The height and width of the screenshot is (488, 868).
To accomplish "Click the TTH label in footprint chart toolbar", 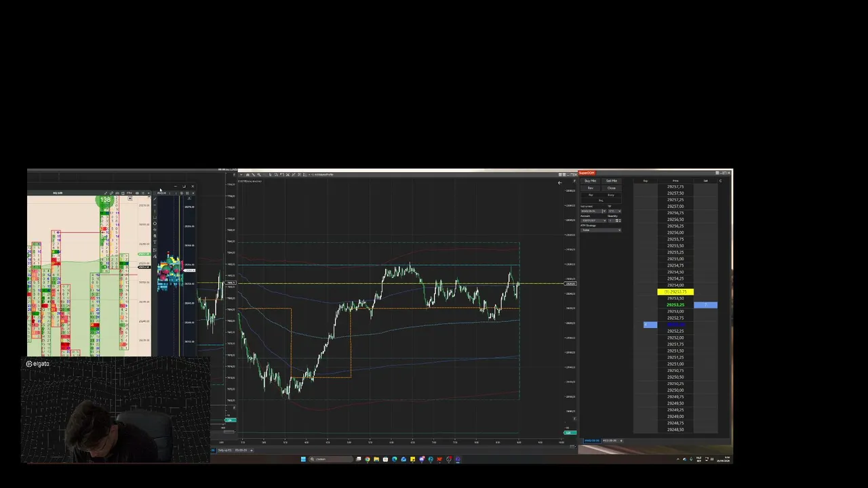I will pyautogui.click(x=129, y=193).
